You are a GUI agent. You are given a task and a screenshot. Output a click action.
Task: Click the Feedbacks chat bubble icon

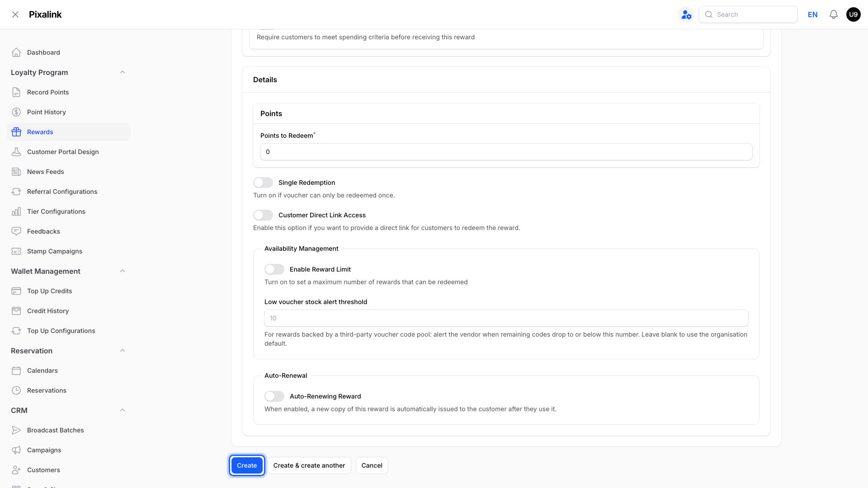16,231
